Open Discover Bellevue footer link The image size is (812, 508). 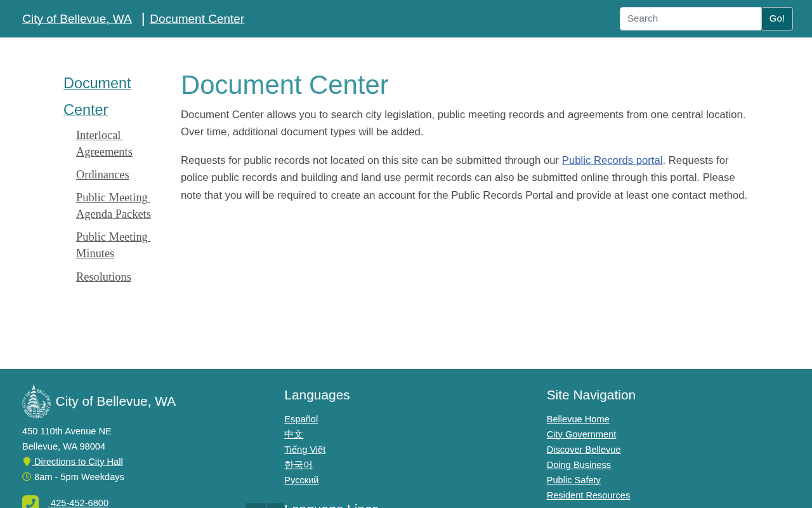tap(584, 450)
